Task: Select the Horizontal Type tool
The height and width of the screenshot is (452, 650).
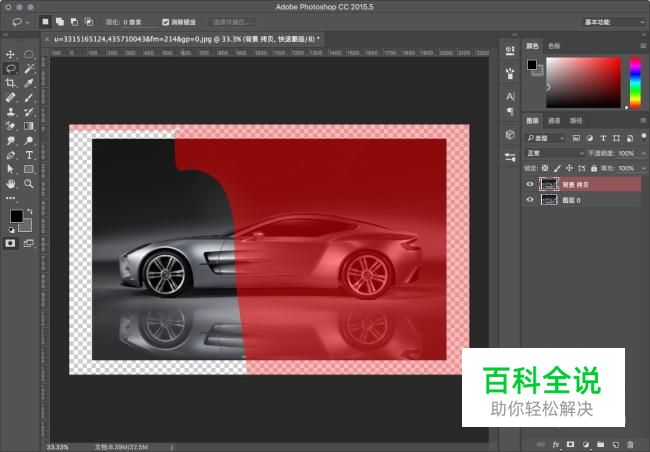Action: [29, 155]
